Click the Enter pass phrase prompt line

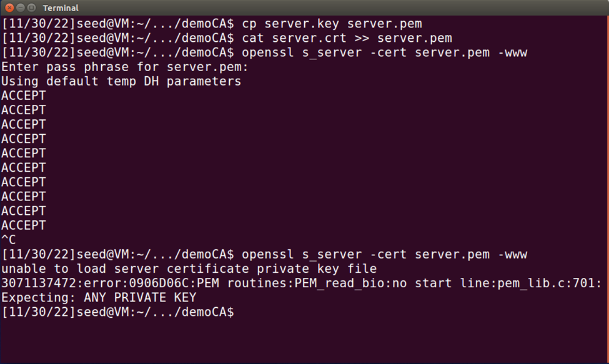125,67
